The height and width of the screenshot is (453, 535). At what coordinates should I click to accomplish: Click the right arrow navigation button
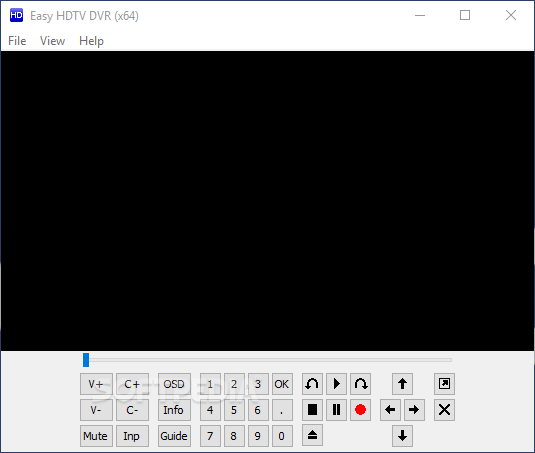coord(415,410)
